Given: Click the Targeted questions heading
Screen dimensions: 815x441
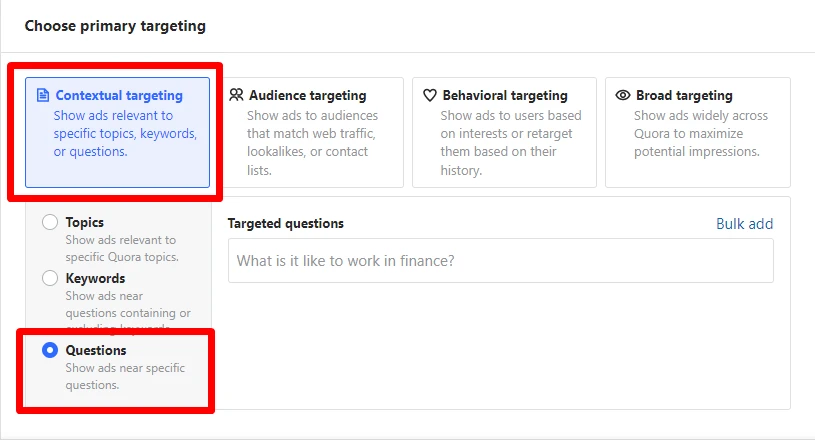Looking at the screenshot, I should [285, 224].
